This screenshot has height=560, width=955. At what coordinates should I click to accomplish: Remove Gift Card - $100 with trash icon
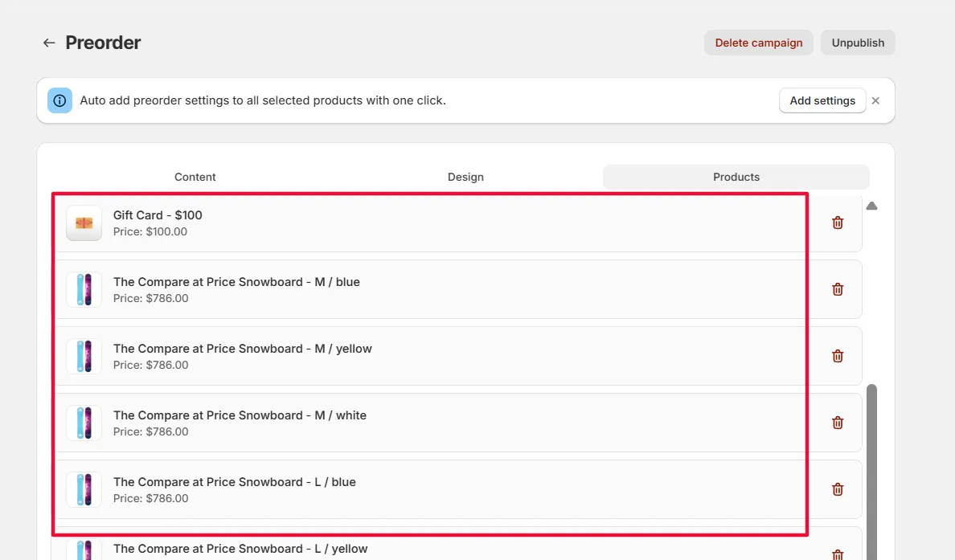coord(838,223)
